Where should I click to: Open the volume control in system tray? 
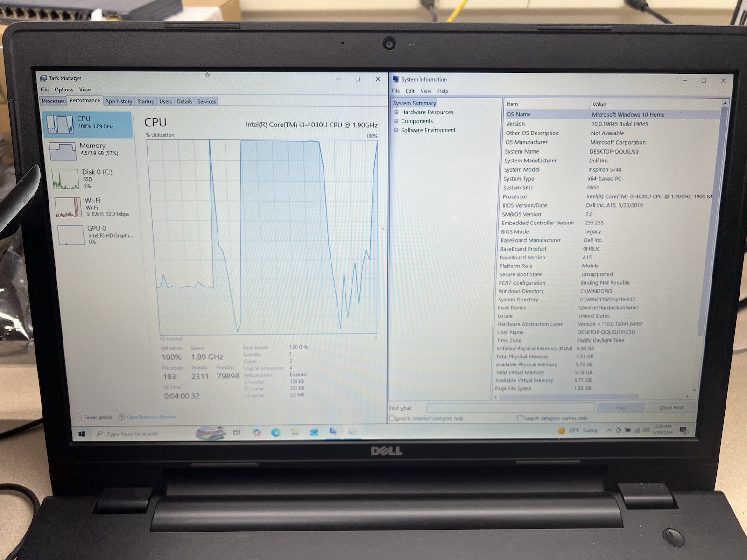[x=646, y=430]
